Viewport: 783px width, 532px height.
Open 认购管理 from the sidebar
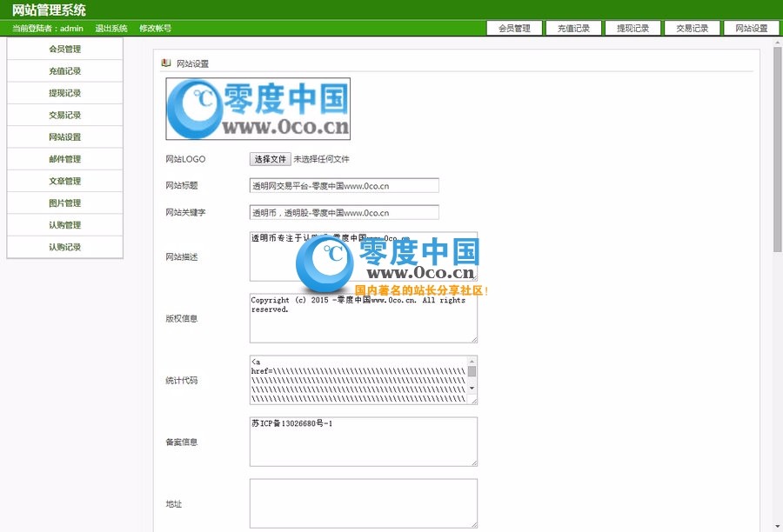click(x=64, y=224)
